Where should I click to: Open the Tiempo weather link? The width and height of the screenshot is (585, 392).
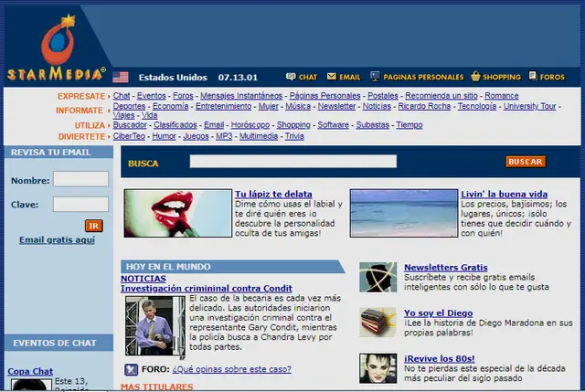(x=409, y=125)
